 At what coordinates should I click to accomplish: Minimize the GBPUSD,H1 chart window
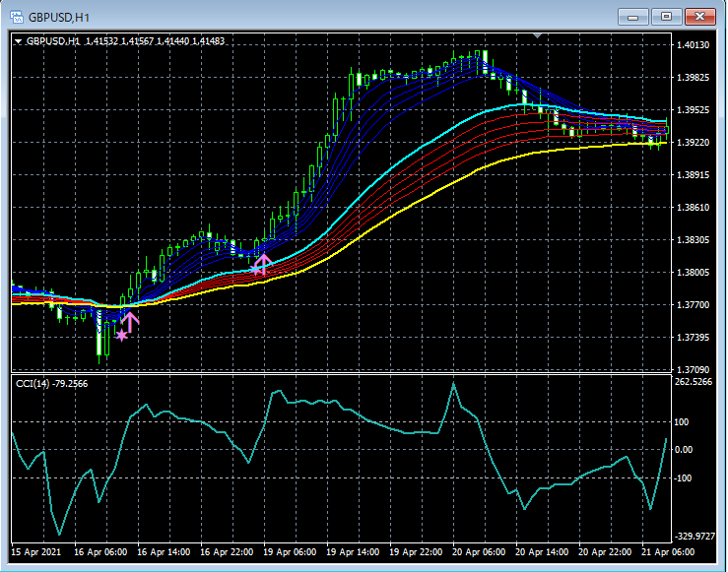[635, 16]
